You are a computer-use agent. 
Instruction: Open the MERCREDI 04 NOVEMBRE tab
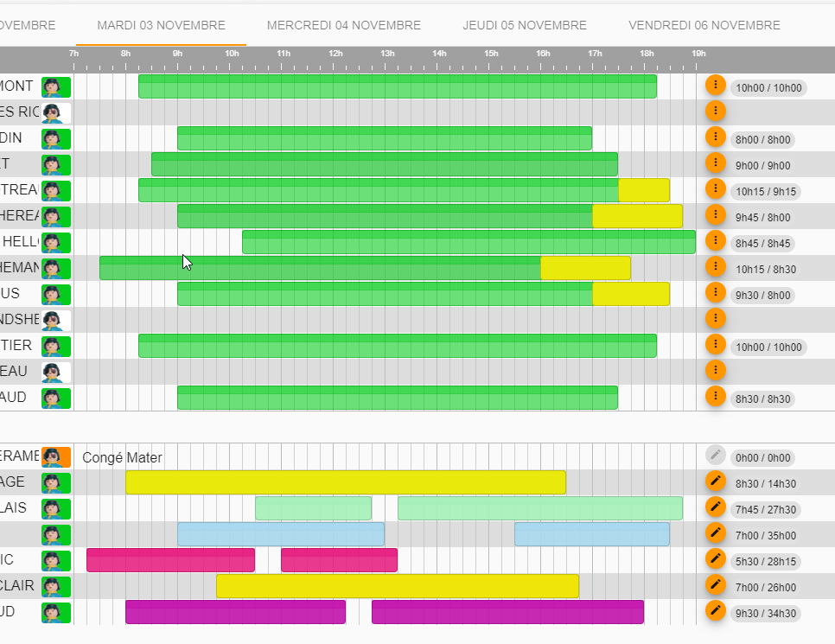pyautogui.click(x=343, y=25)
